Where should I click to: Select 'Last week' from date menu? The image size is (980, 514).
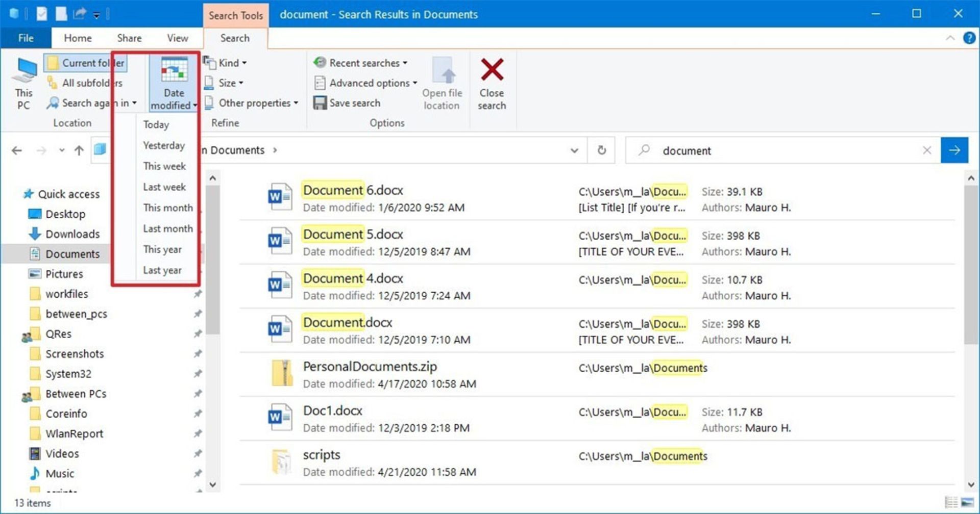coord(164,187)
